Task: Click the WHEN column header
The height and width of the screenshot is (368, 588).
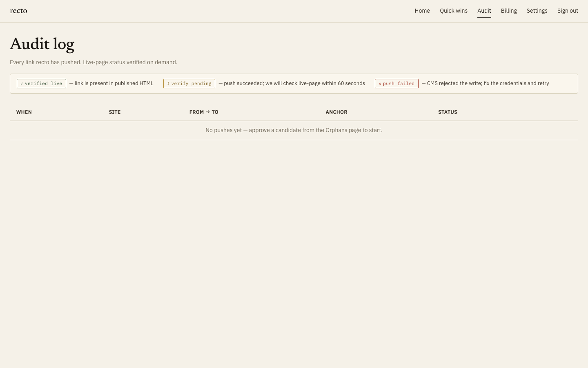Action: coord(24,112)
